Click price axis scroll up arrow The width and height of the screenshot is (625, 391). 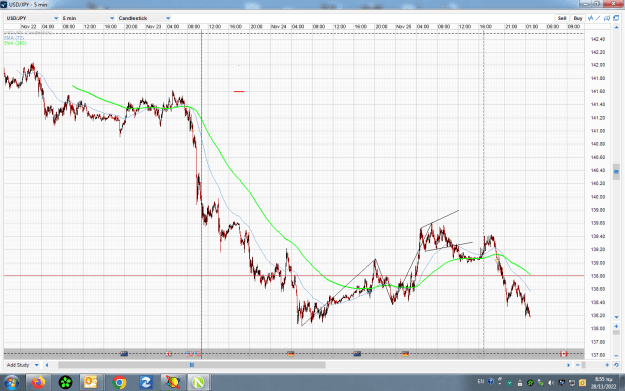(x=616, y=27)
